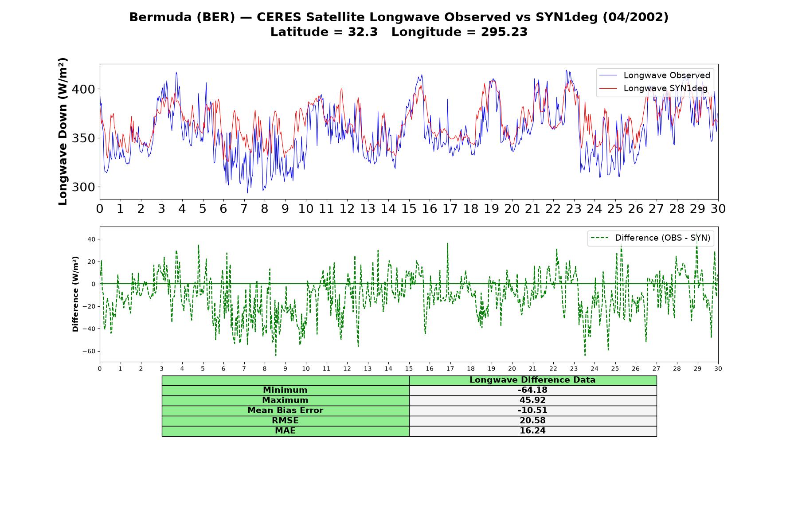
Task: Select the Minimum row label in table
Action: coord(286,390)
